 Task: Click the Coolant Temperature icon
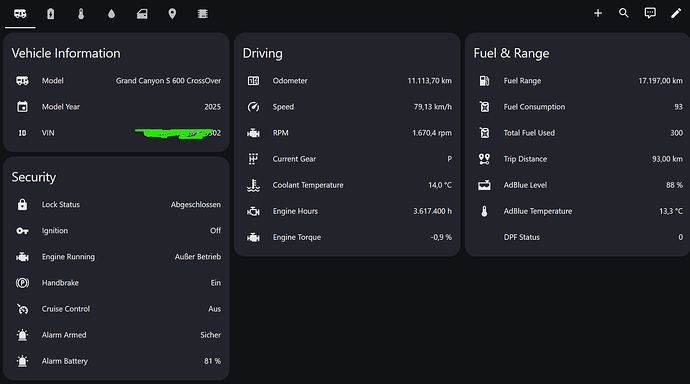253,185
